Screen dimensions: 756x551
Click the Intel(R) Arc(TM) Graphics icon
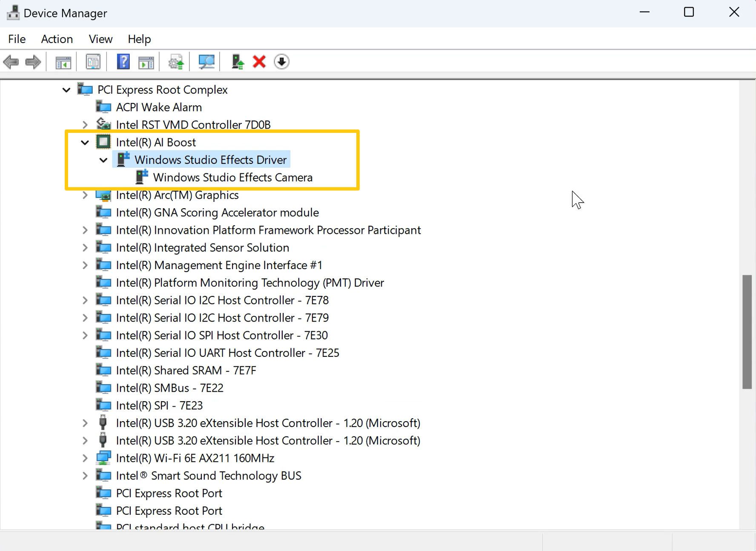pyautogui.click(x=103, y=195)
